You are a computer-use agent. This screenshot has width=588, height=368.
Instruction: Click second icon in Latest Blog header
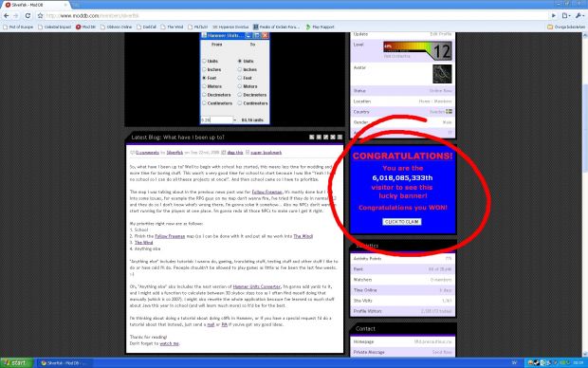[x=319, y=138]
